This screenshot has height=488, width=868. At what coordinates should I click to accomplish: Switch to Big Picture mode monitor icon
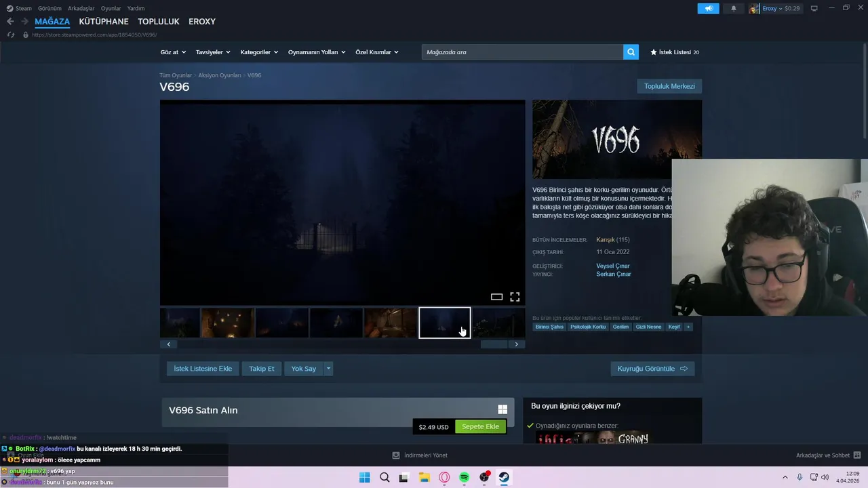[814, 8]
